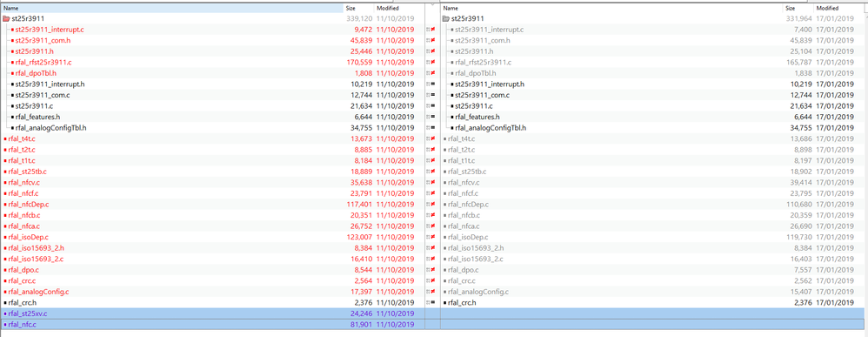Screen dimensions: 868x337
Task: Click the difference marker in the st25r3911.h row
Action: click(433, 51)
